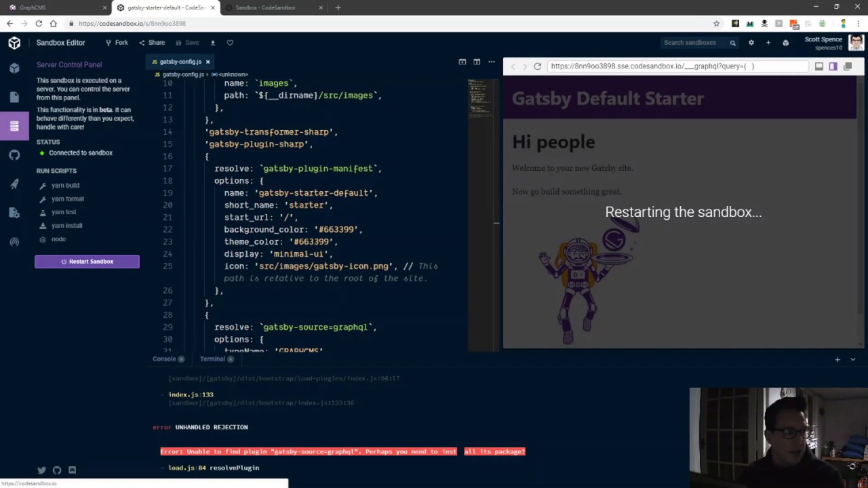This screenshot has height=488, width=868.
Task: Open the cube icon in header
Action: point(785,43)
